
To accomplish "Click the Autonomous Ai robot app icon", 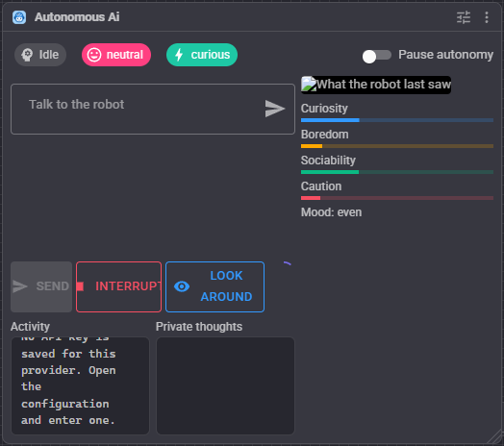I will coord(19,17).
